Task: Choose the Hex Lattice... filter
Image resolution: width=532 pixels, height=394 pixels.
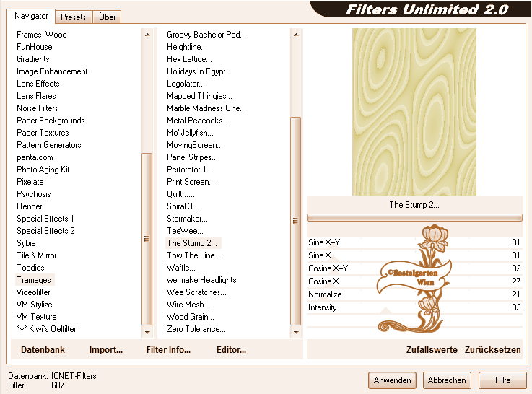Action: [x=189, y=59]
